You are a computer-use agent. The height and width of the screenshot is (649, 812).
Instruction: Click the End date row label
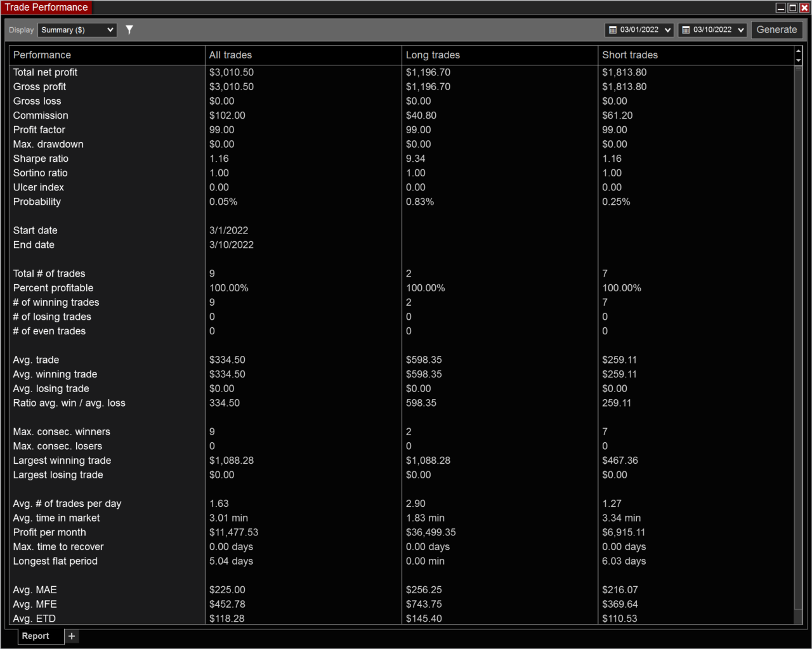pos(34,245)
